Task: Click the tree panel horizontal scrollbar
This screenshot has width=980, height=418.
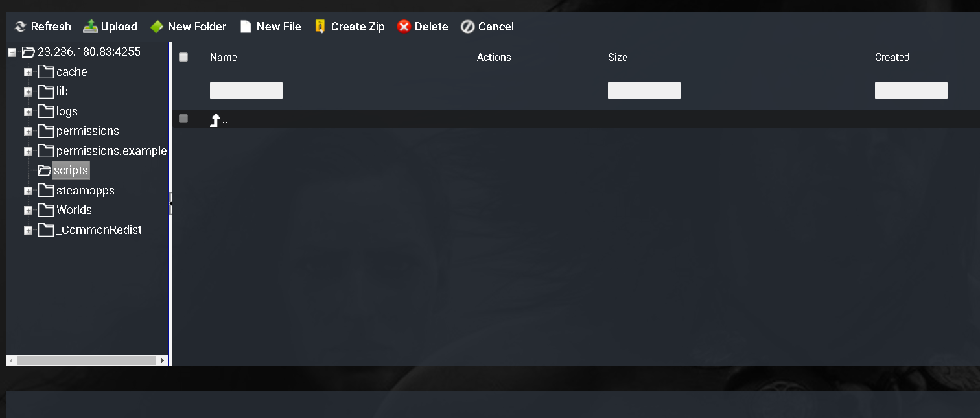Action: click(x=87, y=360)
